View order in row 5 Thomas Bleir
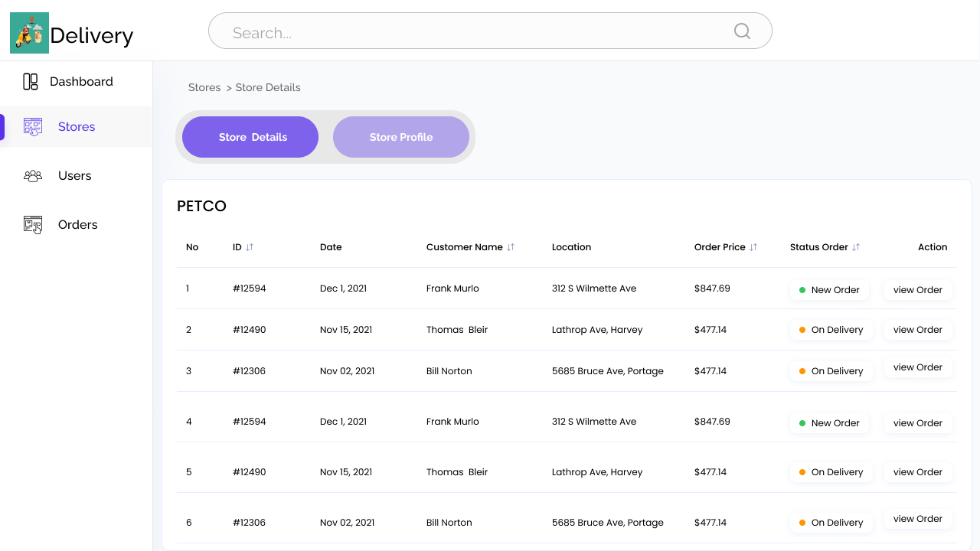980x551 pixels. point(917,472)
